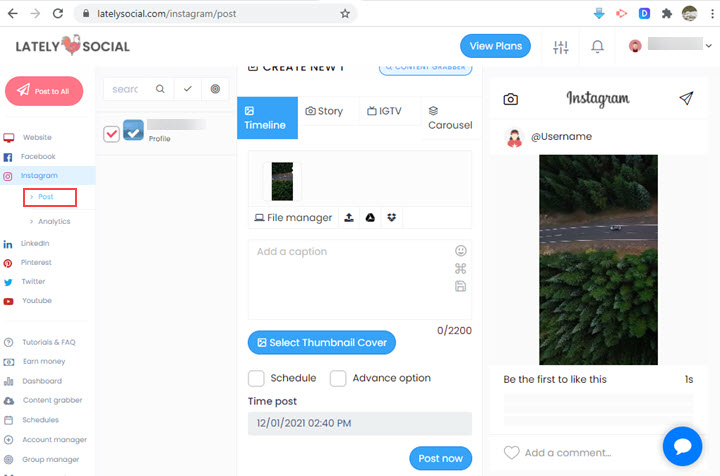Open the Twitter section in the sidebar
Image resolution: width=720 pixels, height=476 pixels.
33,281
